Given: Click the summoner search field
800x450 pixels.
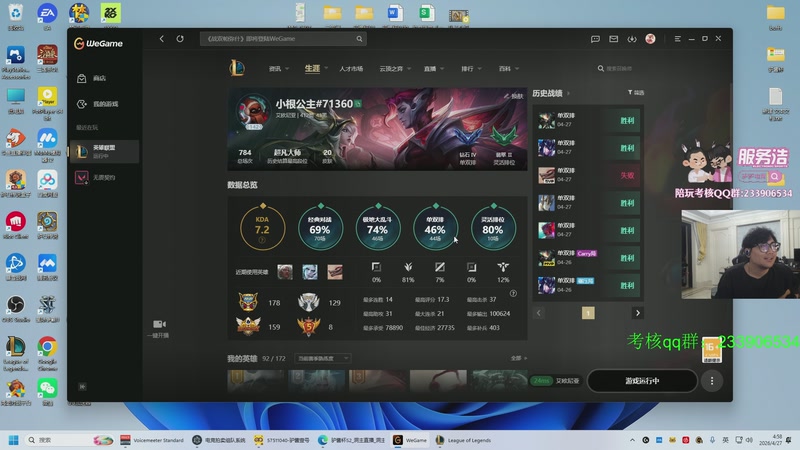Looking at the screenshot, I should coord(618,68).
